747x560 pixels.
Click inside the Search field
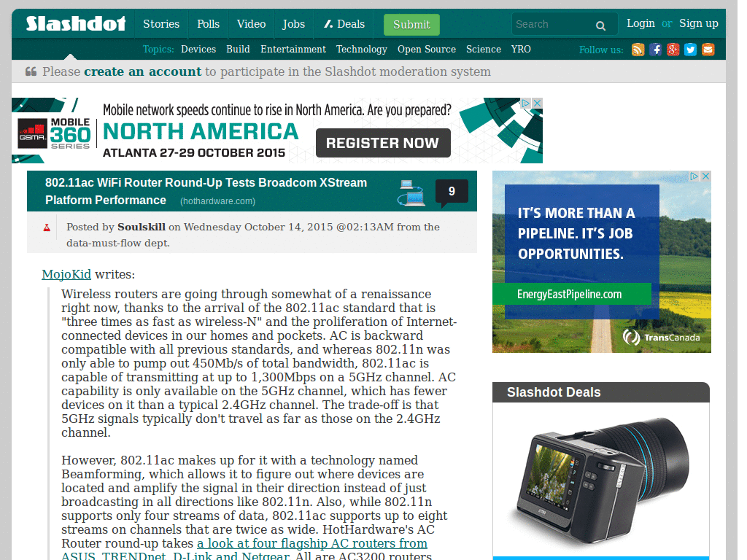tap(554, 24)
